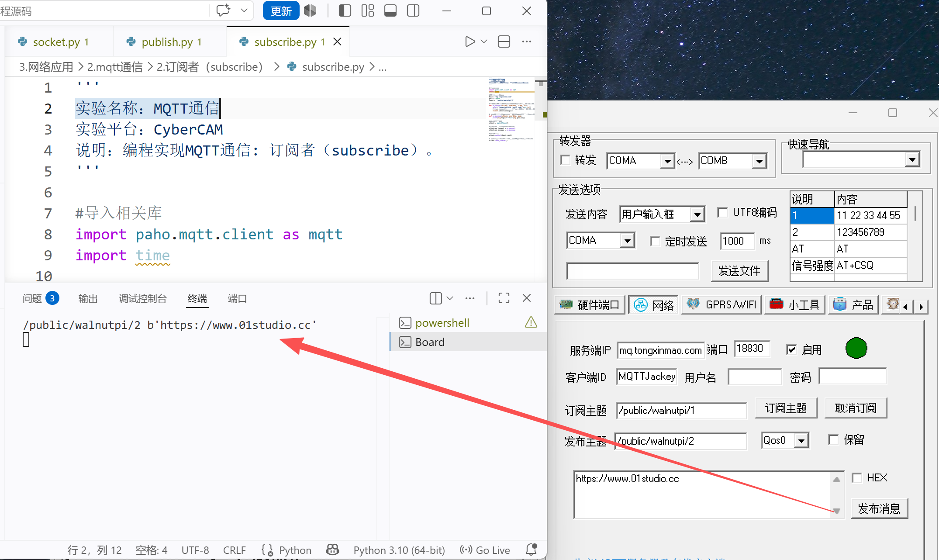Open terminal launch profile dropdown chevron
The height and width of the screenshot is (560, 939).
[450, 298]
